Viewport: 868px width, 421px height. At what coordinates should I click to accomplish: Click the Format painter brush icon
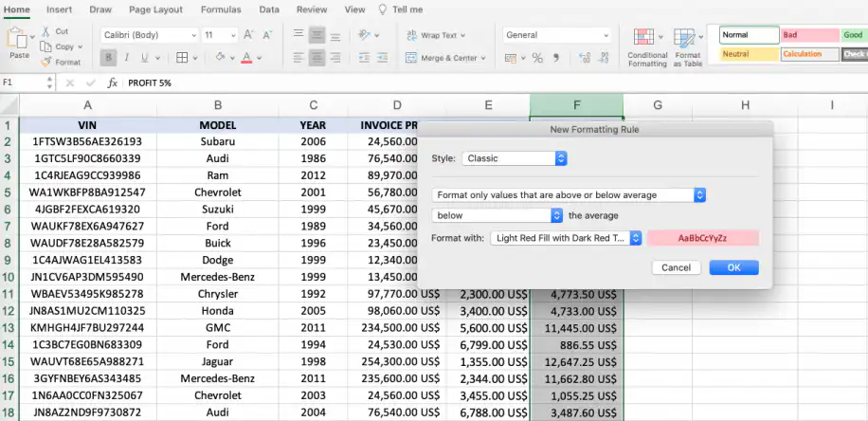click(45, 62)
